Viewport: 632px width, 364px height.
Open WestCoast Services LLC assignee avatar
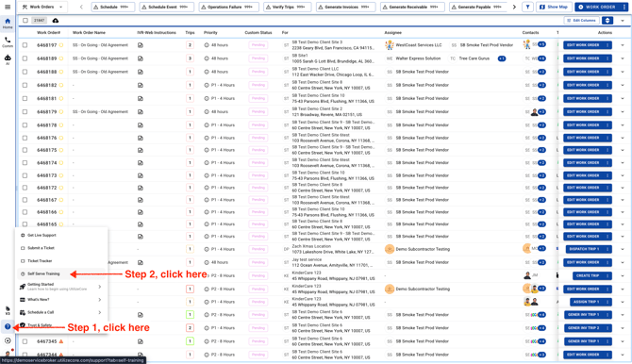[x=390, y=45]
